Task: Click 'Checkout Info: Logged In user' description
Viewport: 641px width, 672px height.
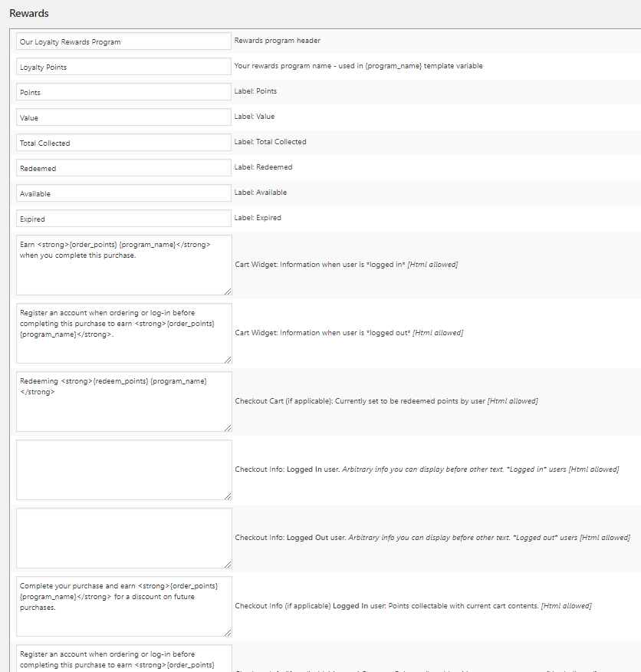Action: point(427,469)
